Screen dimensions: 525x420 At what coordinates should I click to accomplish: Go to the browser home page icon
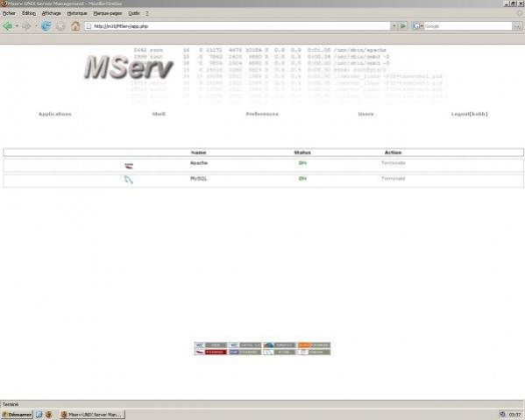click(x=75, y=25)
